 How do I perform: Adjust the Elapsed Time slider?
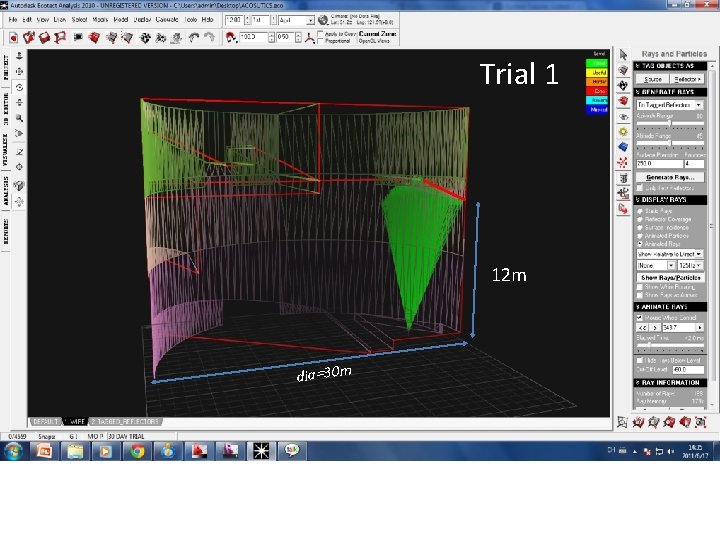(670, 346)
